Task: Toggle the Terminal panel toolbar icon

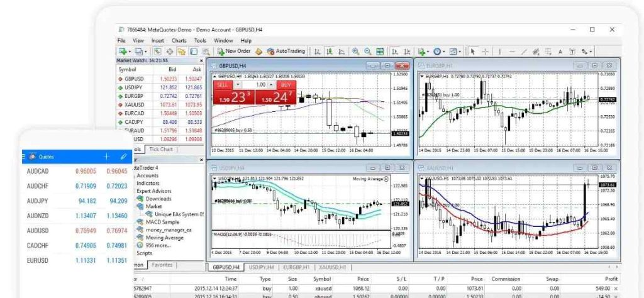Action: pos(194,52)
